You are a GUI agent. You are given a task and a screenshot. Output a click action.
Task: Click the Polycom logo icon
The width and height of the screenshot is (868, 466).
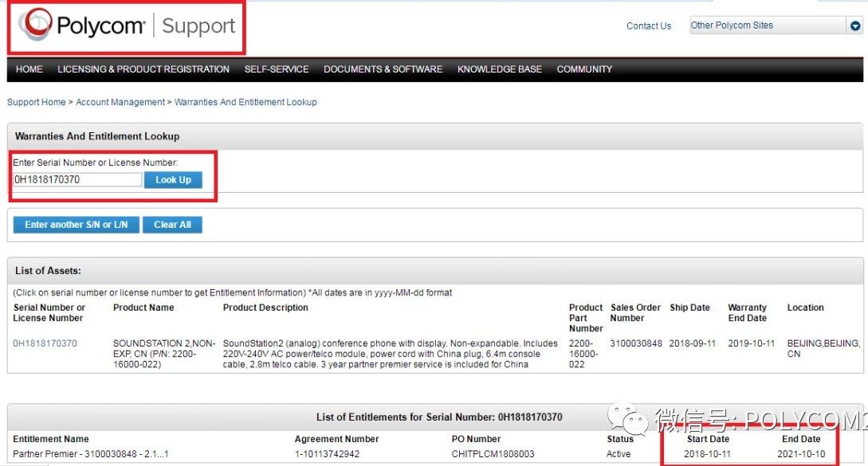coord(36,25)
